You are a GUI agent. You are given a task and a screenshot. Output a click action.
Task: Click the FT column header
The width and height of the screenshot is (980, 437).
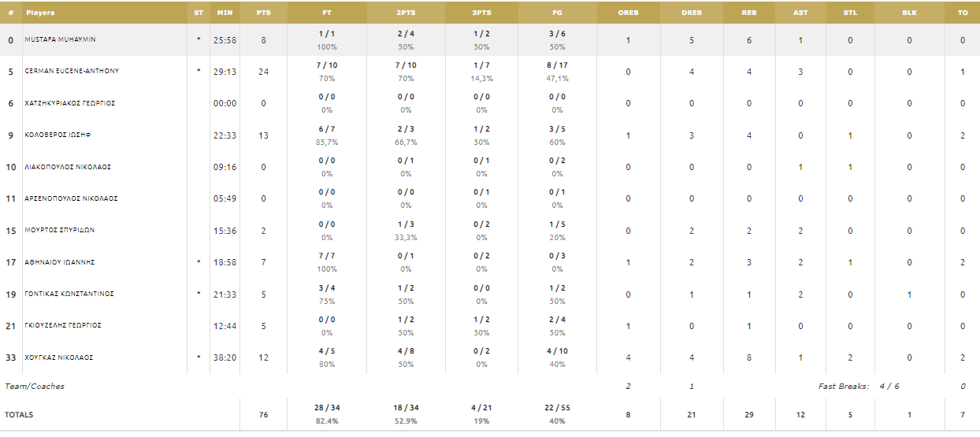(327, 13)
